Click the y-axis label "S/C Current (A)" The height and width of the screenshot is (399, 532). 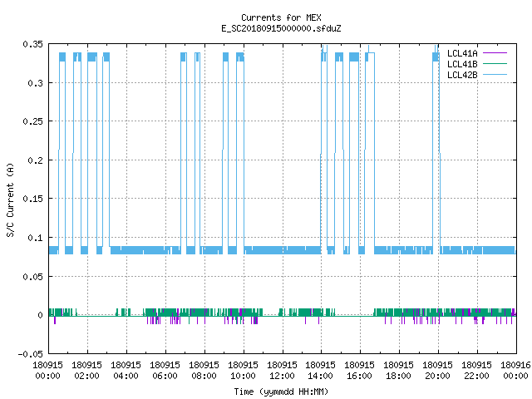(10, 199)
